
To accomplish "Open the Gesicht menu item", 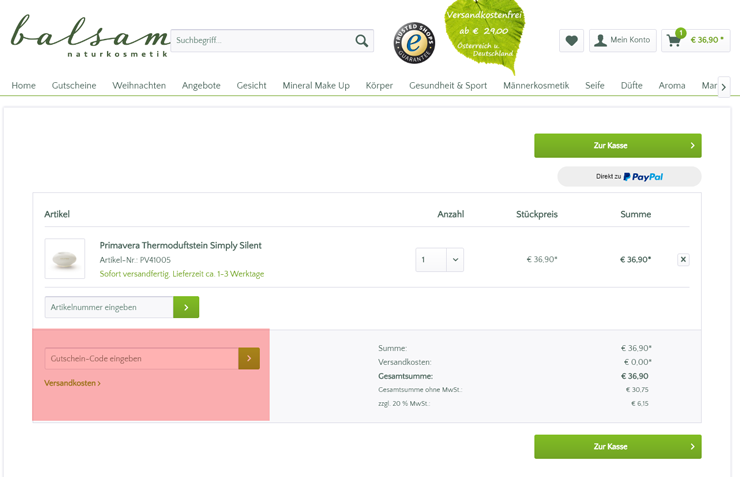I will [252, 85].
